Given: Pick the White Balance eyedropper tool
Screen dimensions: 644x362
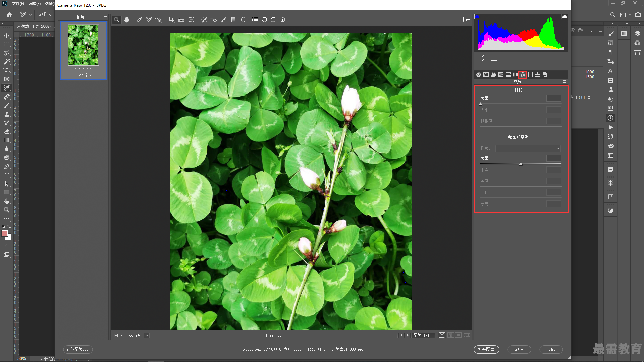Looking at the screenshot, I should pos(139,20).
